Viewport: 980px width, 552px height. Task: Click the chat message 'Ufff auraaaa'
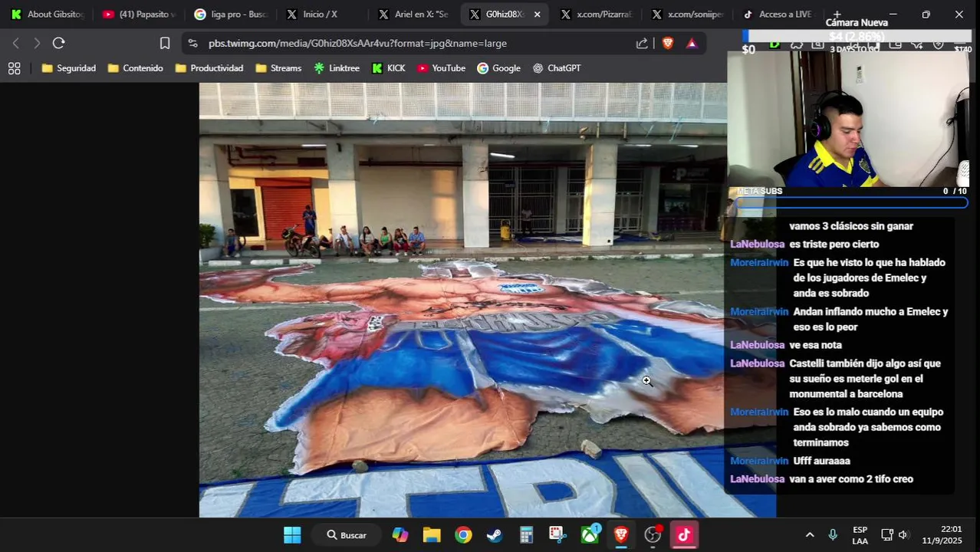[x=821, y=461]
